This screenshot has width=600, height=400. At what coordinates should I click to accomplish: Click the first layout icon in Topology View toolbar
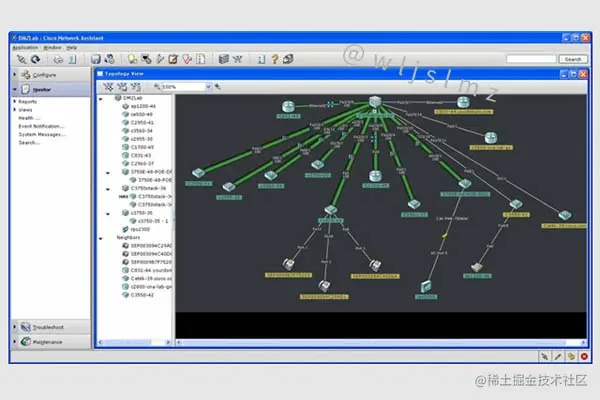point(108,87)
